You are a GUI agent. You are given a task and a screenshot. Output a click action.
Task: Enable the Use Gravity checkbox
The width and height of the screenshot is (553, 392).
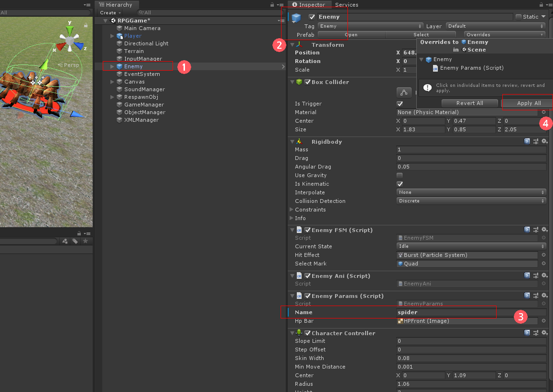pyautogui.click(x=400, y=175)
